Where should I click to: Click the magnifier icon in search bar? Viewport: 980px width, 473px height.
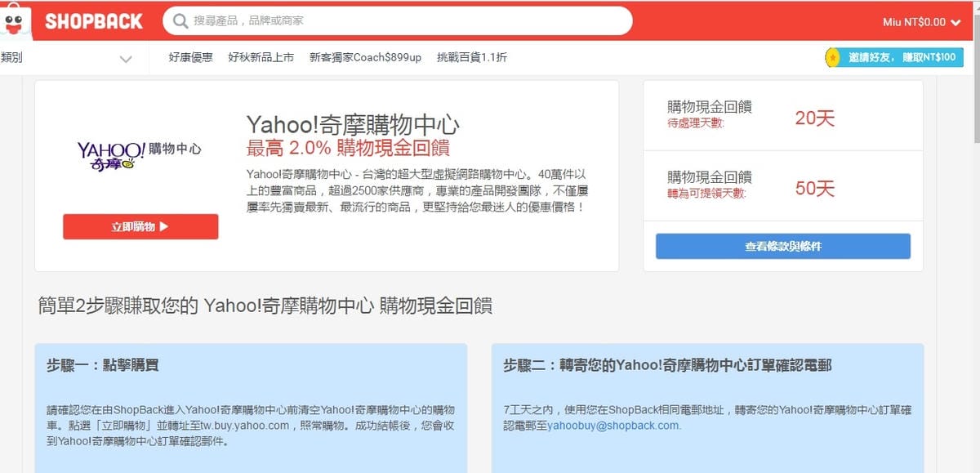click(180, 21)
